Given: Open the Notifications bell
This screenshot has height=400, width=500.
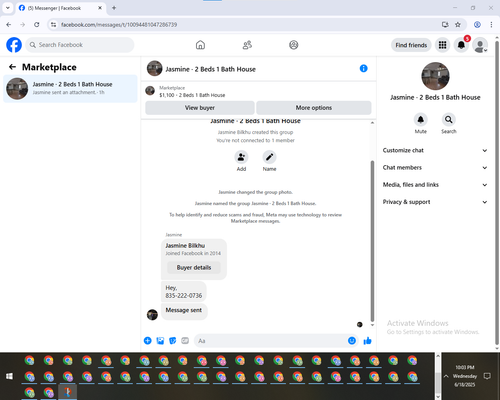Looking at the screenshot, I should (461, 45).
